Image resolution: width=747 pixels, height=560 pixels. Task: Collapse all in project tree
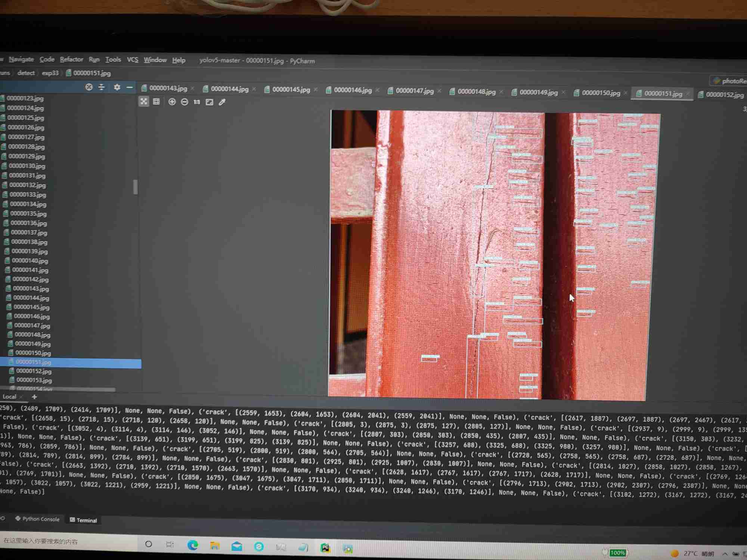[x=102, y=87]
